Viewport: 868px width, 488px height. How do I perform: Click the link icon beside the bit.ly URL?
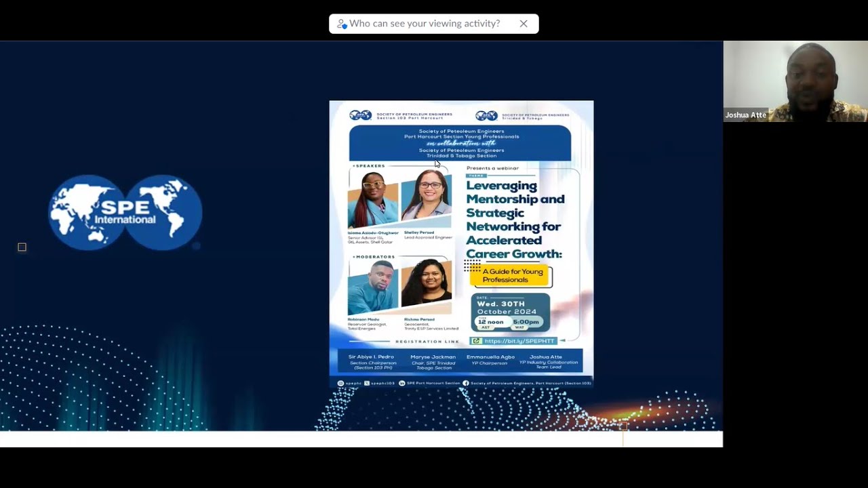click(x=477, y=341)
